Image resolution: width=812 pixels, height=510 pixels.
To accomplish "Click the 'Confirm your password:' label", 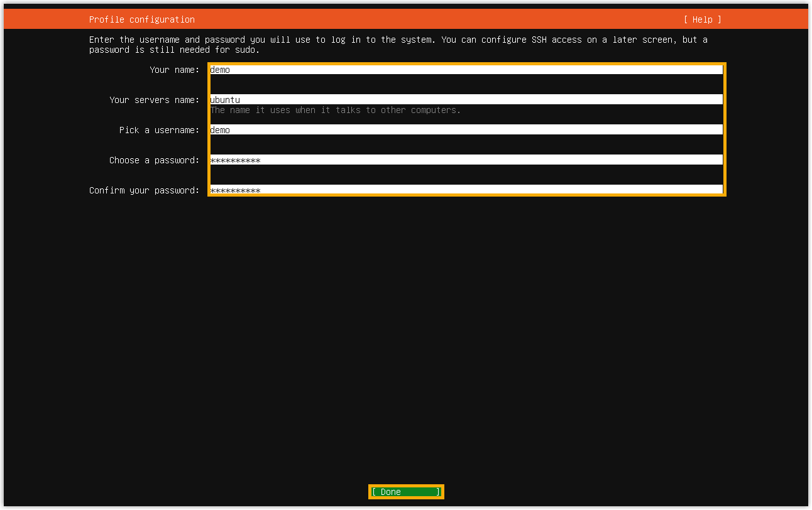I will pyautogui.click(x=144, y=190).
